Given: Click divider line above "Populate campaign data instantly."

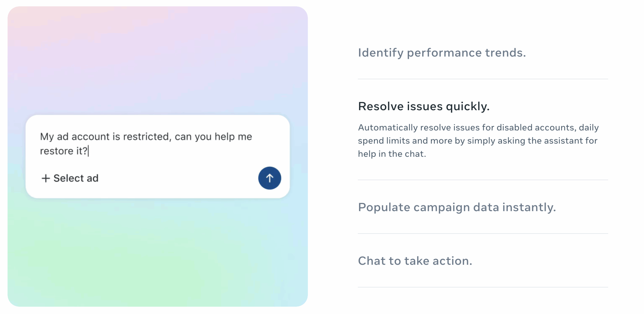Looking at the screenshot, I should click(x=482, y=180).
